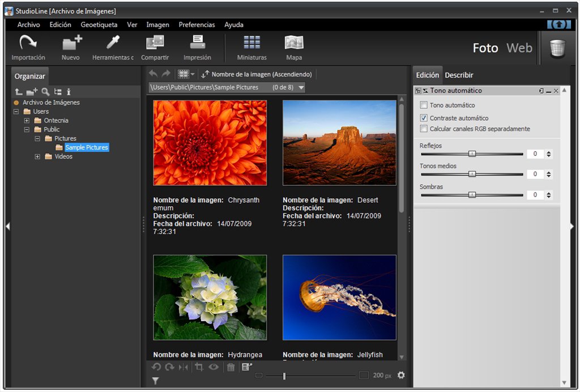Open the Herramientas dropper tool
The height and width of the screenshot is (392, 580).
(x=113, y=42)
